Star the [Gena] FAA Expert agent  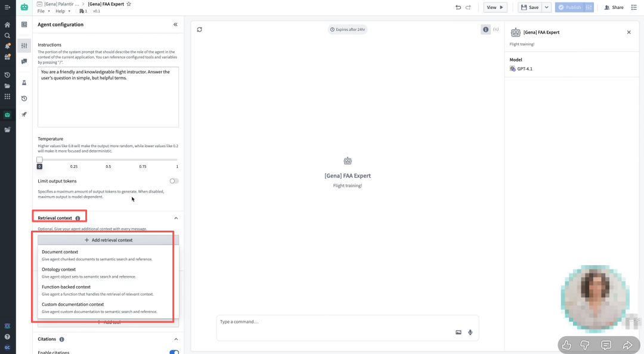(129, 4)
